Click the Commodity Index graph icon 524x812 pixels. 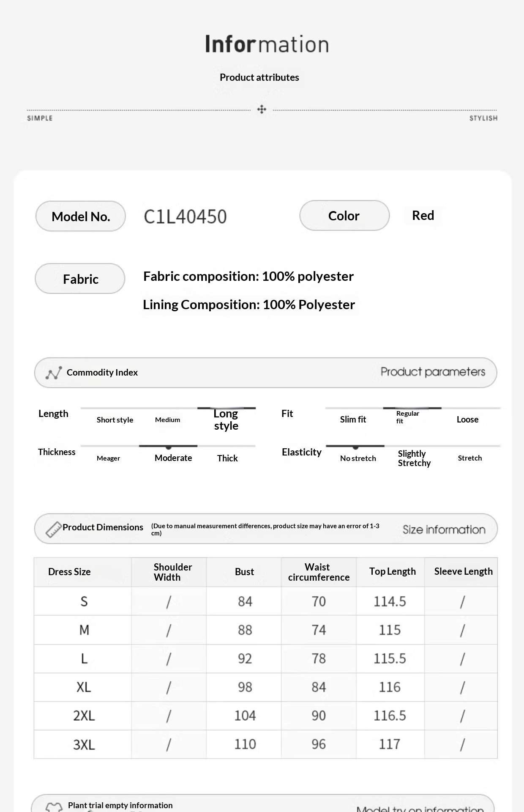(54, 373)
